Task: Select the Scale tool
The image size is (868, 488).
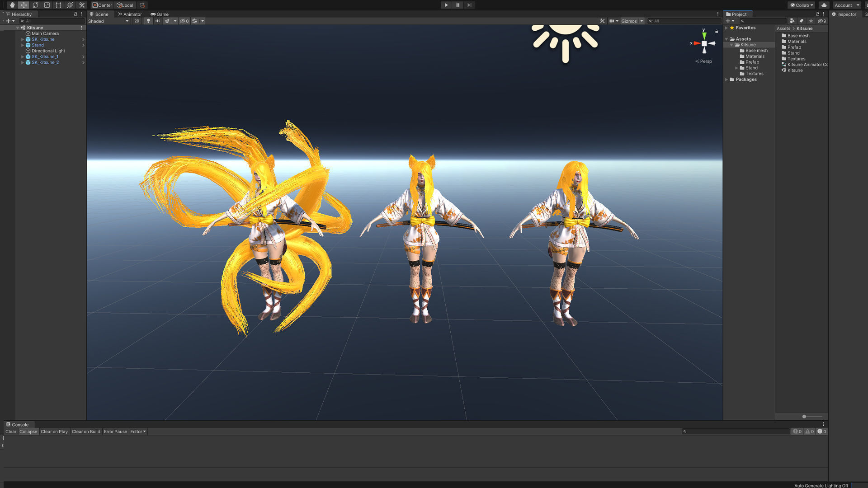Action: point(47,5)
